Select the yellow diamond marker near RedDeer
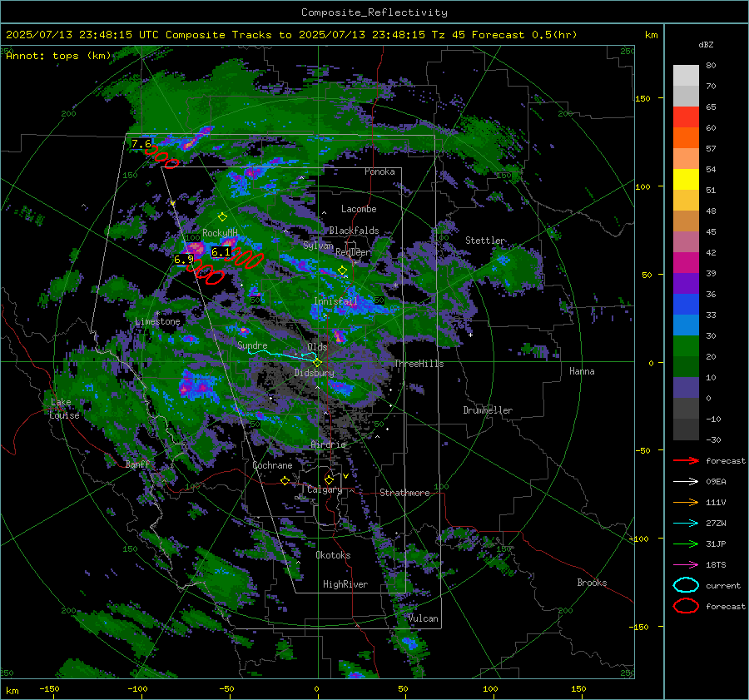The width and height of the screenshot is (749, 700). pos(343,271)
